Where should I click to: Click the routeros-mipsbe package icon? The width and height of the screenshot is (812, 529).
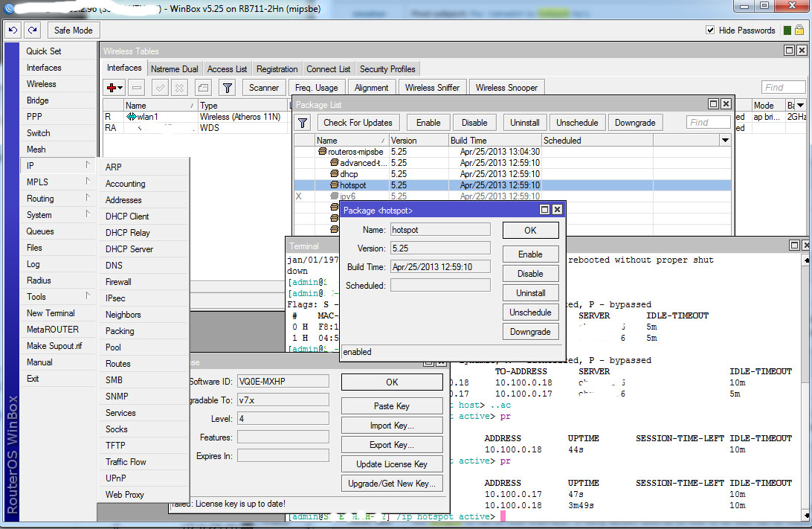[322, 152]
